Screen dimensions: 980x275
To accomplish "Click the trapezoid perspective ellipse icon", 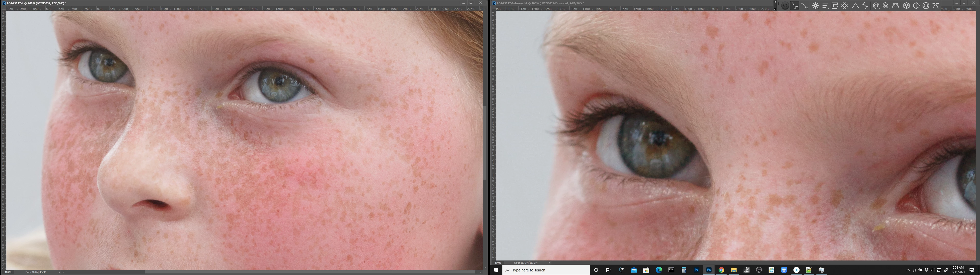I will click(896, 6).
